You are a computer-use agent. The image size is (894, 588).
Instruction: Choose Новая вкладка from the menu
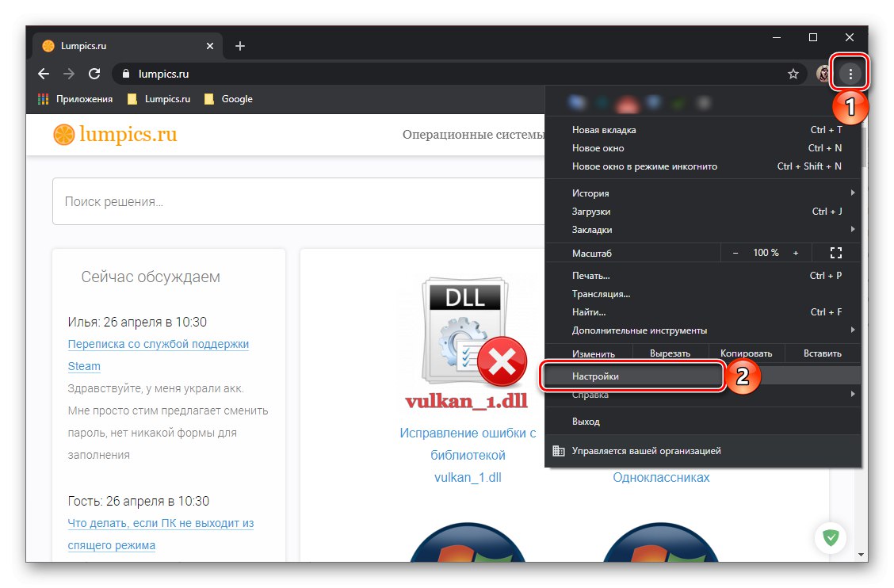703,130
